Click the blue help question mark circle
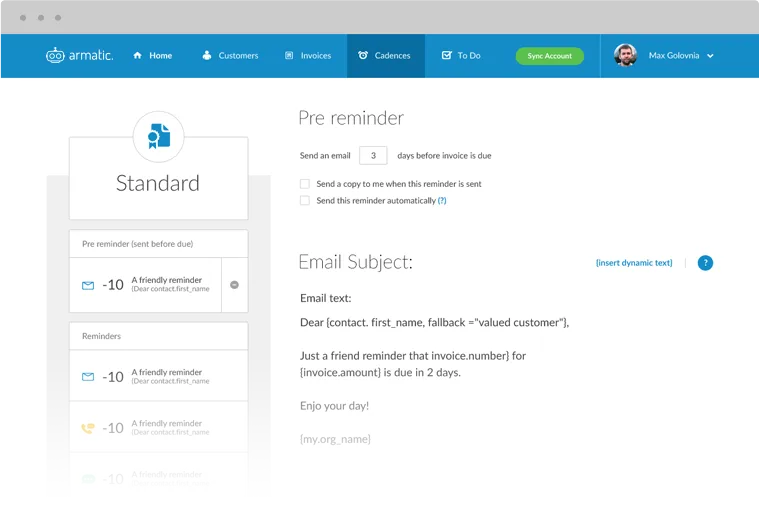Viewport: 759px width, 520px height. click(705, 263)
